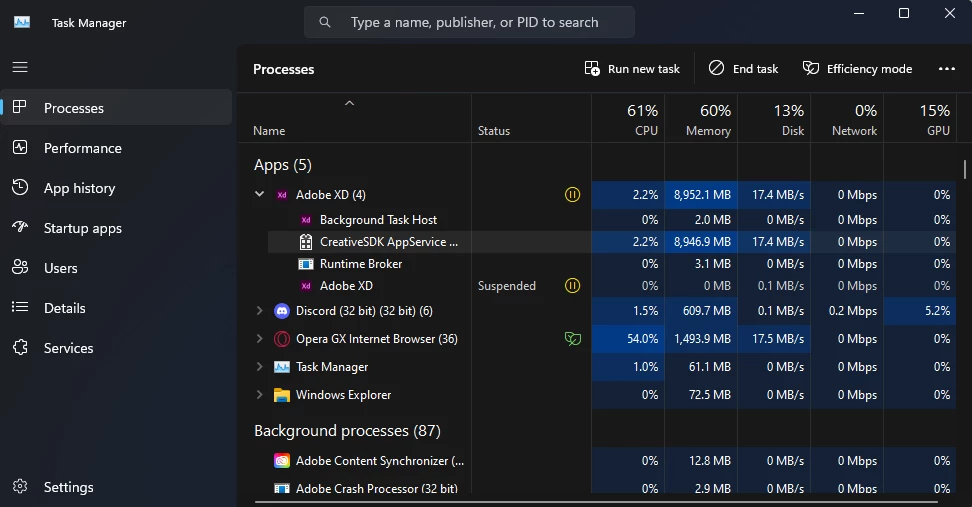Click Adobe XD memory value 8,952.1 MB
This screenshot has width=972, height=507.
click(x=702, y=195)
